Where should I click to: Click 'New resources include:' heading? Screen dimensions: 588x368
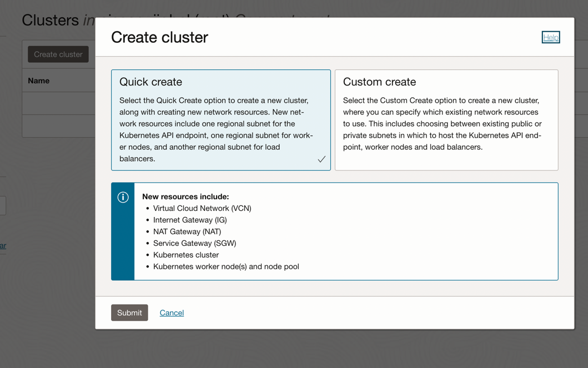[x=185, y=196]
